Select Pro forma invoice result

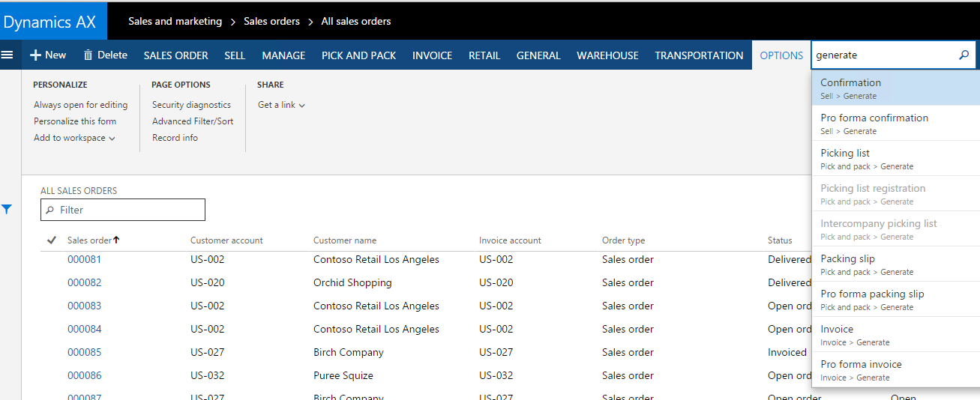click(895, 370)
